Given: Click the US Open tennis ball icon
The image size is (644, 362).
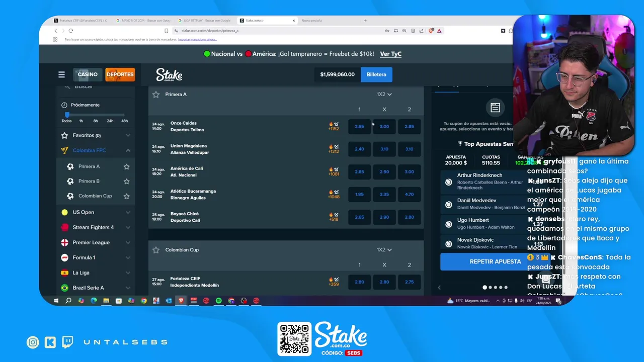Looking at the screenshot, I should tap(64, 212).
